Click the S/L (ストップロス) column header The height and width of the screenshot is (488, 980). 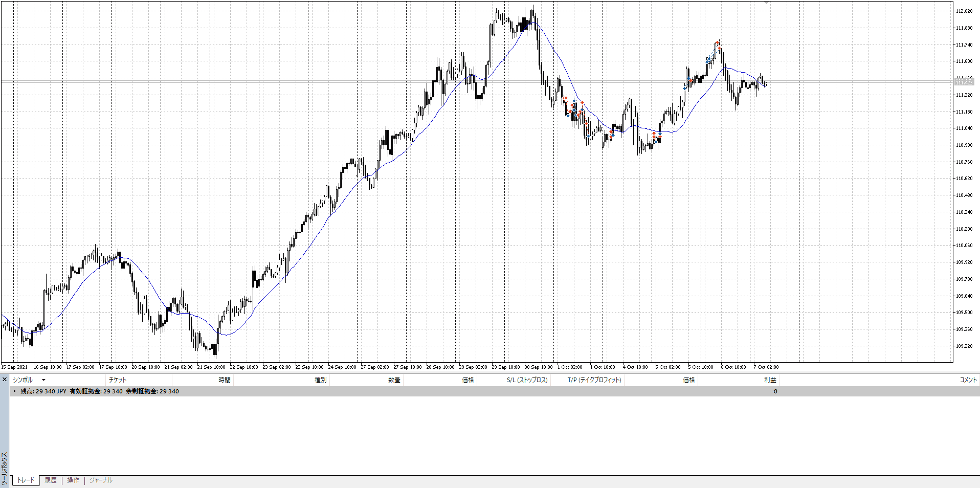click(x=527, y=380)
